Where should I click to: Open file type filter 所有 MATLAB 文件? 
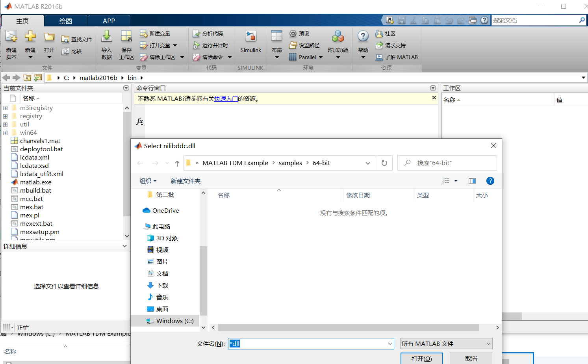point(446,344)
